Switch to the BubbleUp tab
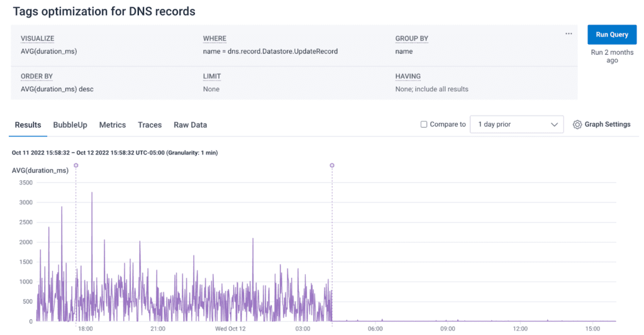Viewport: 644px width, 335px height. click(x=70, y=125)
